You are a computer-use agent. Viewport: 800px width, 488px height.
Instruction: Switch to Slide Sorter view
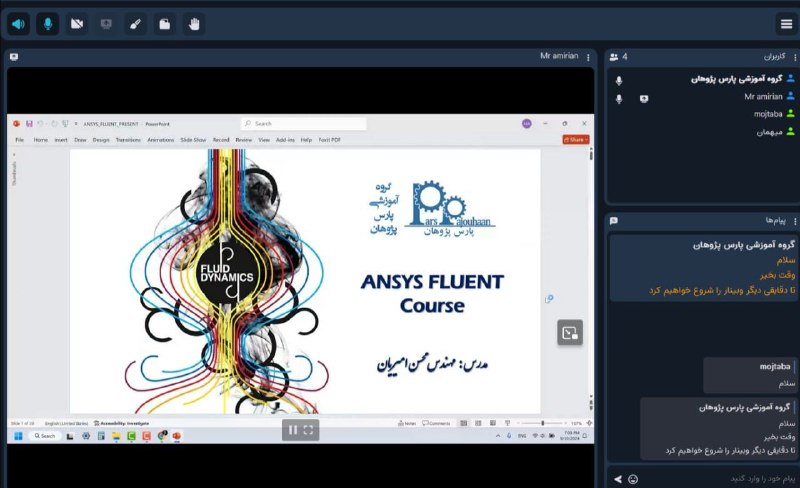pyautogui.click(x=478, y=423)
